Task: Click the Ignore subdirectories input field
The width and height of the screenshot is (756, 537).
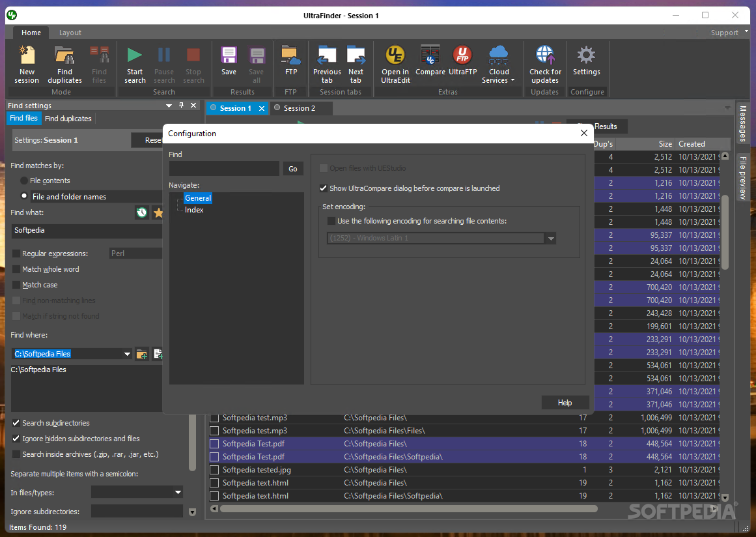Action: (137, 512)
